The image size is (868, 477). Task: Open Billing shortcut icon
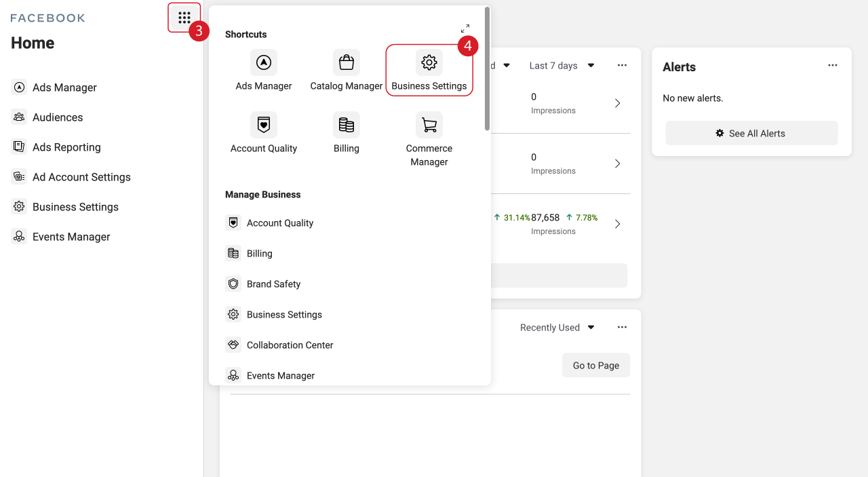click(x=347, y=126)
